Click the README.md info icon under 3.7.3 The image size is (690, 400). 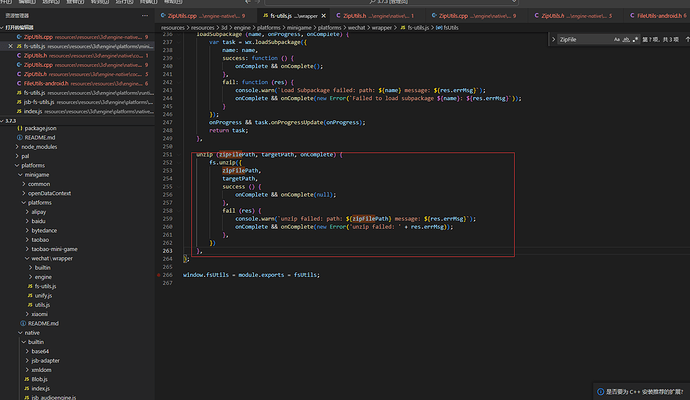coord(21,138)
